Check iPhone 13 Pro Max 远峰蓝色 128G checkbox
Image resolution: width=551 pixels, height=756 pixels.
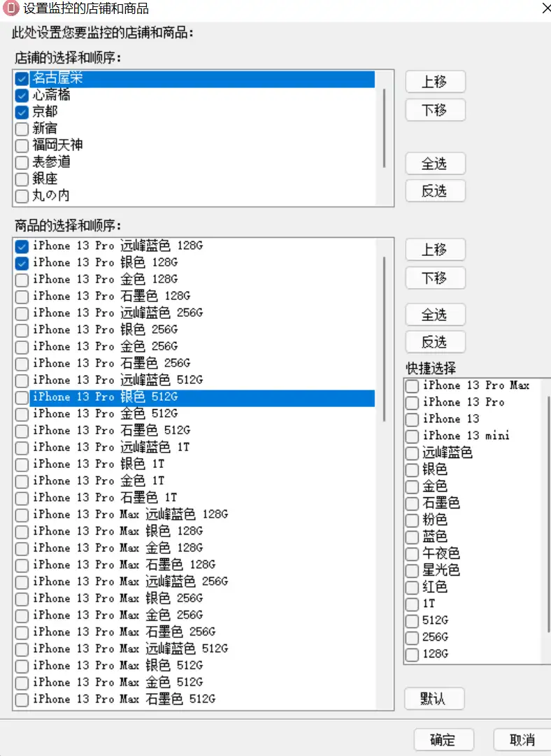[x=22, y=515]
